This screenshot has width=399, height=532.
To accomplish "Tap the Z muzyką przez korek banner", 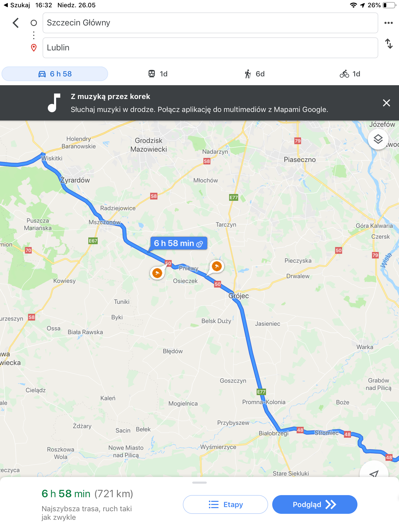I will (x=199, y=103).
